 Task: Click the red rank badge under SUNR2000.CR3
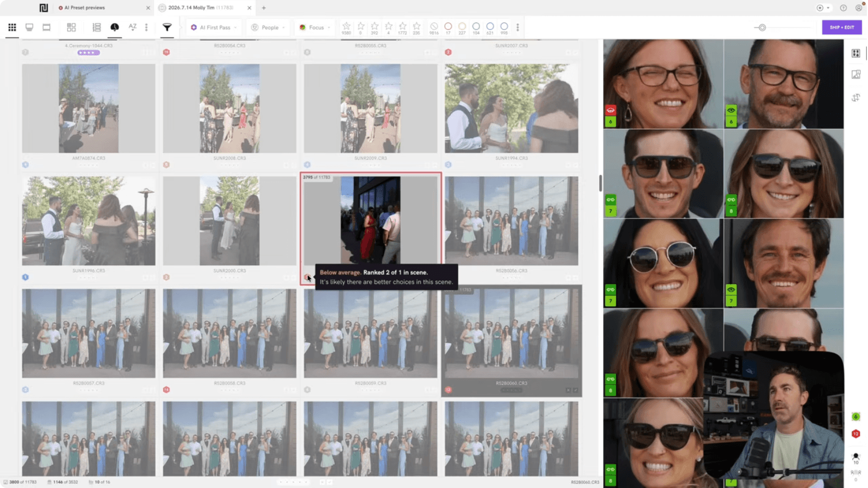tap(166, 278)
